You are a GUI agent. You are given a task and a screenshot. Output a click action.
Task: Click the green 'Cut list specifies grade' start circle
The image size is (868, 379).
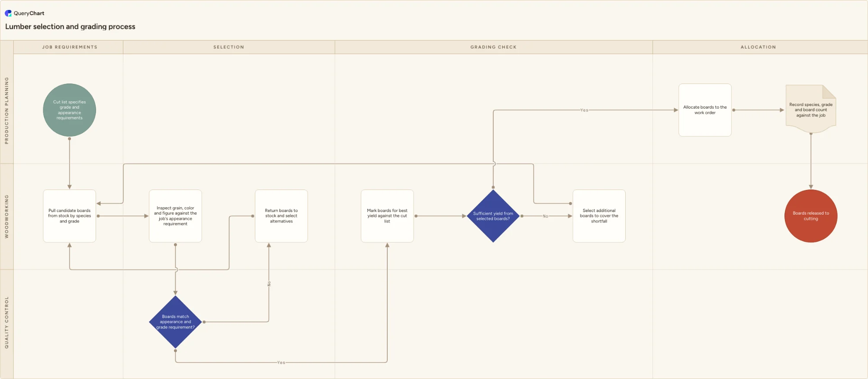pyautogui.click(x=70, y=110)
